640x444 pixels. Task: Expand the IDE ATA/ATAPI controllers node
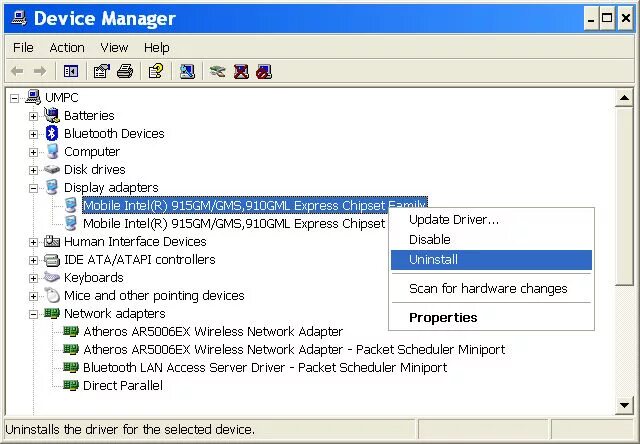(x=33, y=260)
